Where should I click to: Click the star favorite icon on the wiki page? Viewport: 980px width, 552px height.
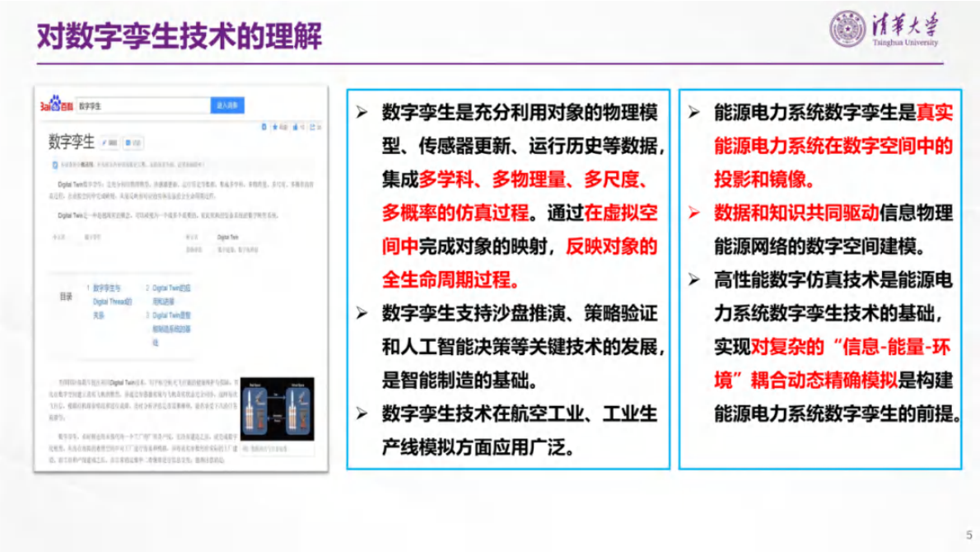[275, 127]
